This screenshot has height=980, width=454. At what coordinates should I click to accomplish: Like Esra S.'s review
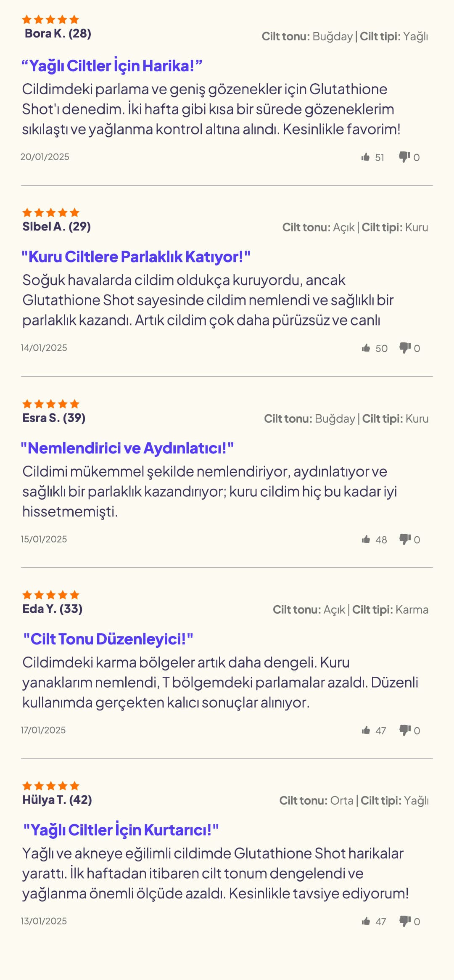click(x=366, y=540)
